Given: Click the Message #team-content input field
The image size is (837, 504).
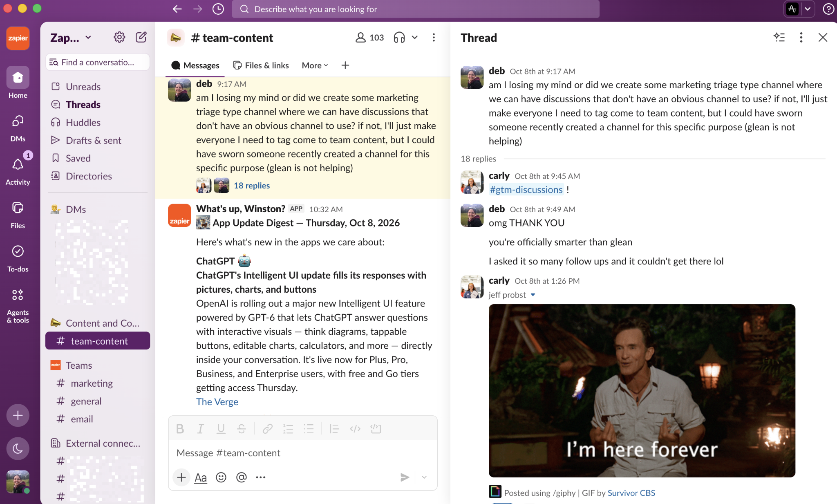Looking at the screenshot, I should click(302, 453).
